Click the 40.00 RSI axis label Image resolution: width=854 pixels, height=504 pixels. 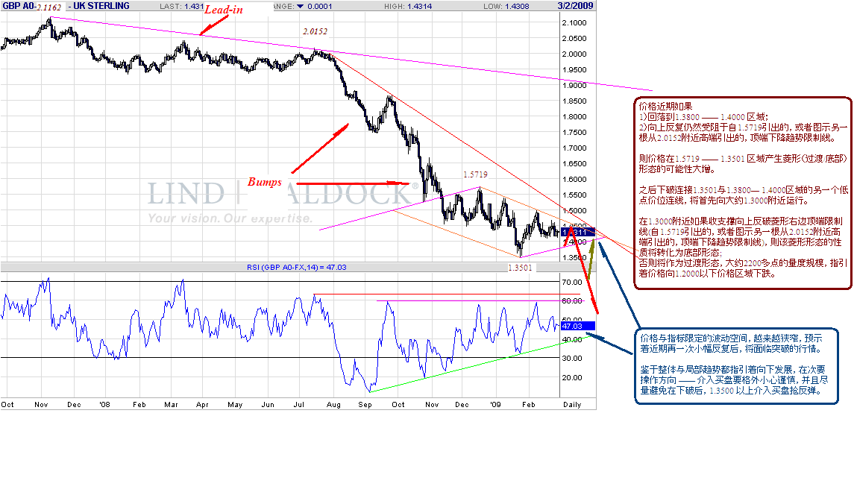(572, 340)
